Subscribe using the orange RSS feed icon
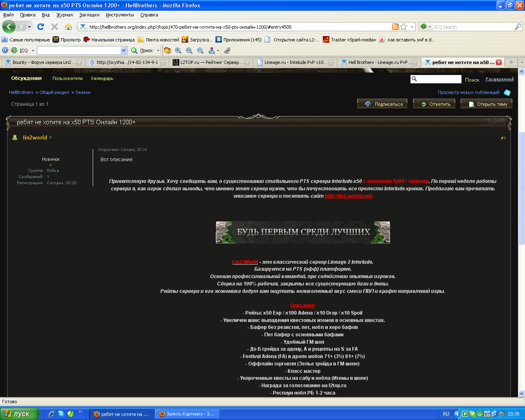The width and height of the screenshot is (525, 420). click(395, 27)
